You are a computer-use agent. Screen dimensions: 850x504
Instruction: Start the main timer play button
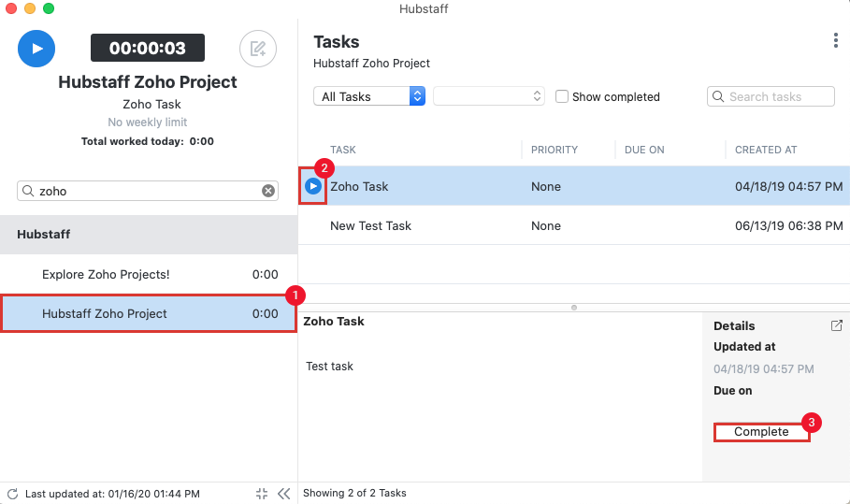(36, 49)
